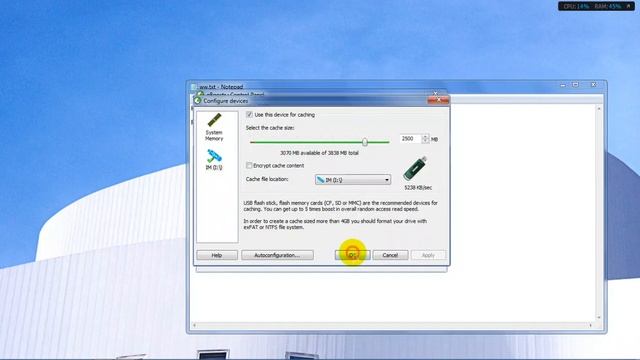The image size is (640, 360).
Task: Confirm with the OK button
Action: tap(352, 255)
